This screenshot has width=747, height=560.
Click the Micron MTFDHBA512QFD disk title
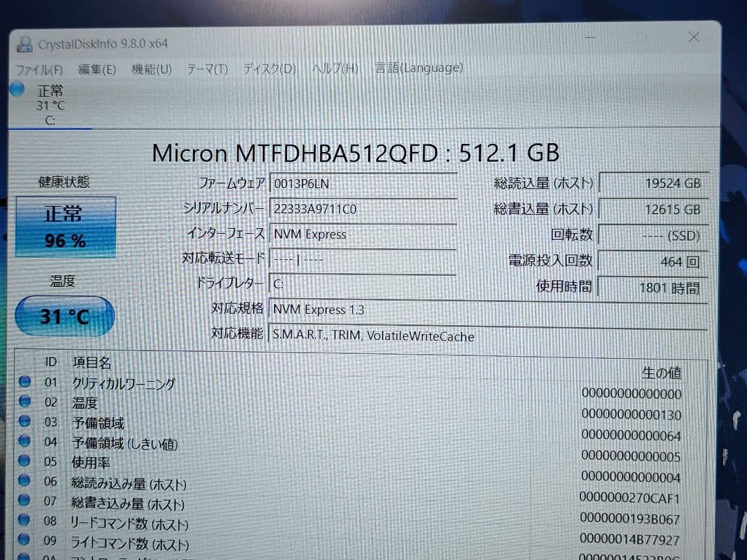click(x=356, y=153)
